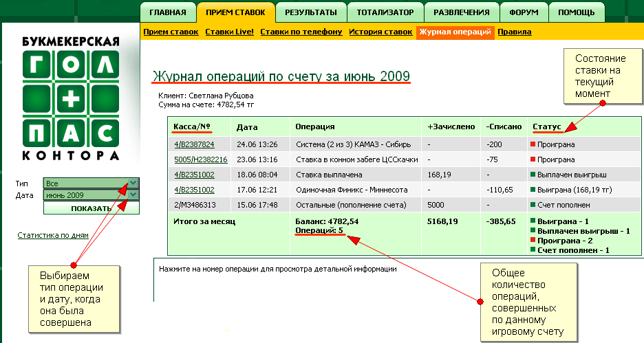The height and width of the screenshot is (343, 644).
Task: Click the -Списано column header
Action: pos(504,126)
